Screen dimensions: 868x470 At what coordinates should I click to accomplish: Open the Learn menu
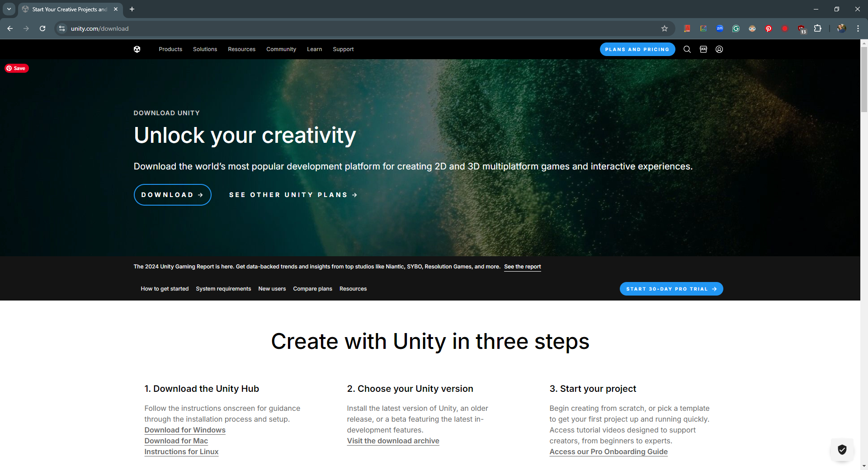(315, 49)
